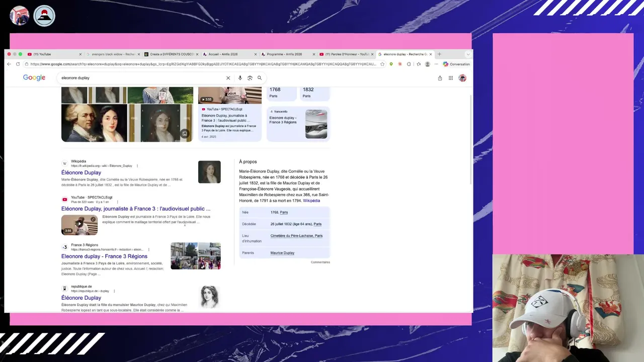Open more options for the republique.de result
This screenshot has height=362, width=644.
(x=114, y=291)
